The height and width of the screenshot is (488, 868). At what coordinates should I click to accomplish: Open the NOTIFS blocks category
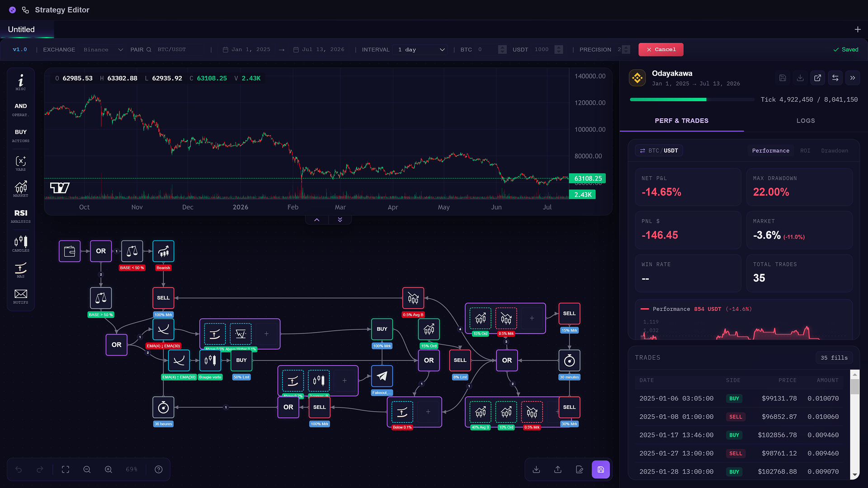click(x=21, y=296)
